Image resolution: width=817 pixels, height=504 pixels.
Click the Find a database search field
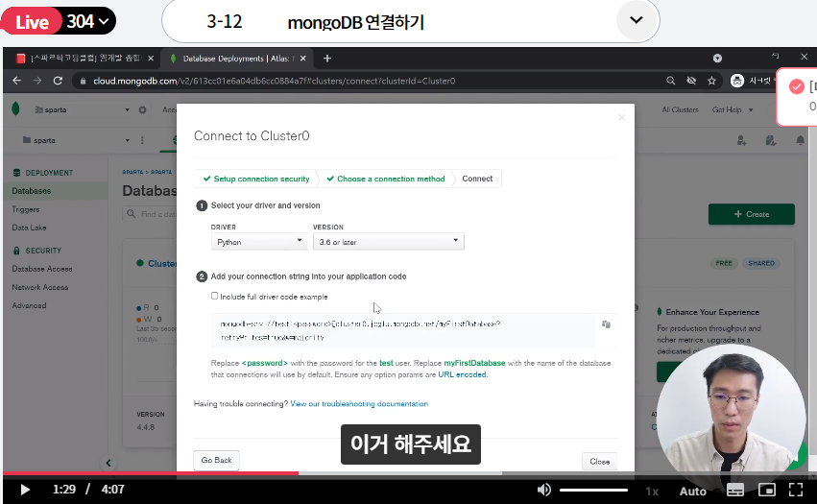[x=150, y=214]
